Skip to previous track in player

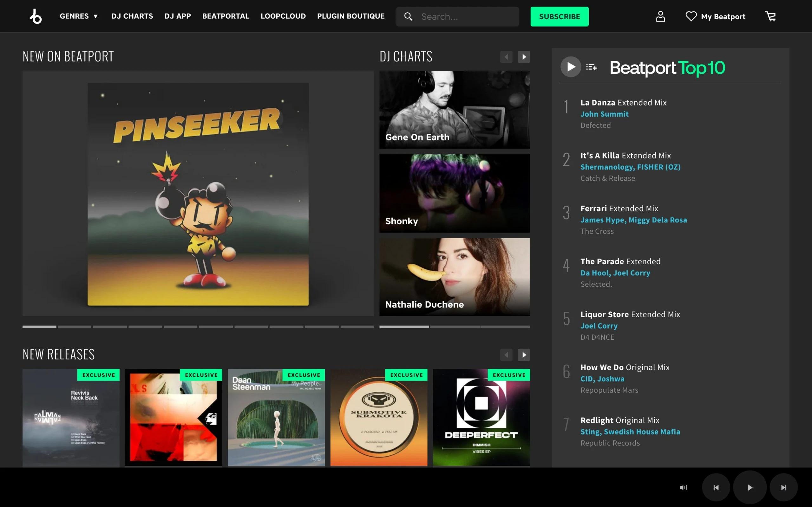pyautogui.click(x=716, y=487)
